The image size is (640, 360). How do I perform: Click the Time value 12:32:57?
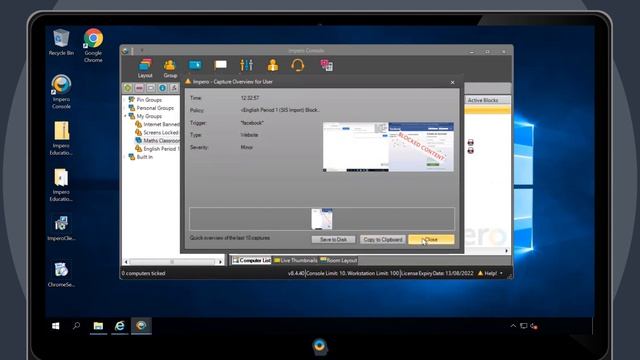[x=249, y=98]
